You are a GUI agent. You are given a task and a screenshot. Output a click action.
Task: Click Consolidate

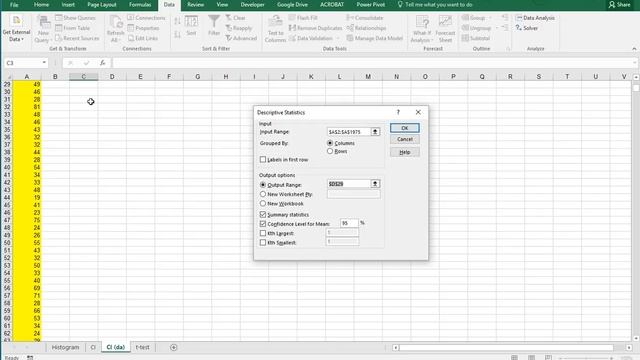(365, 18)
